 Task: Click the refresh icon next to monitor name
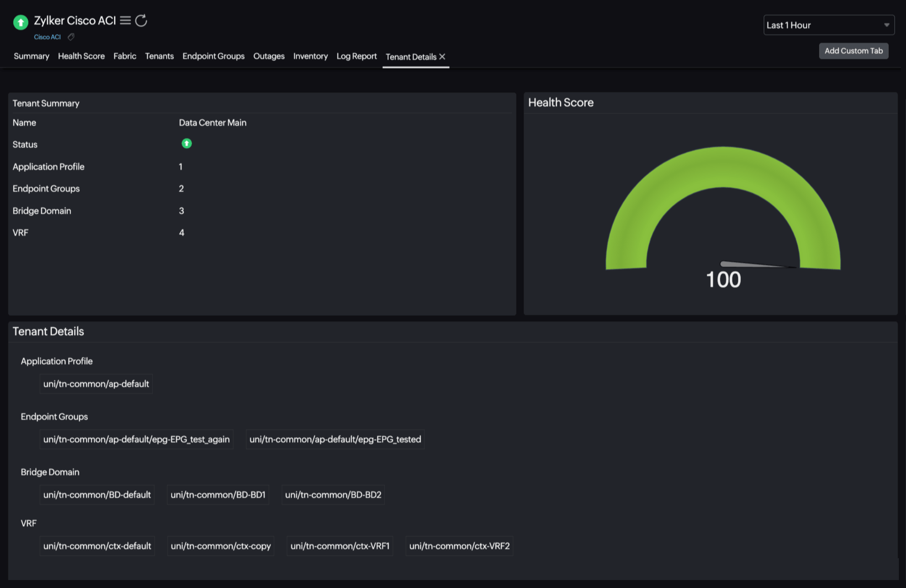tap(141, 20)
